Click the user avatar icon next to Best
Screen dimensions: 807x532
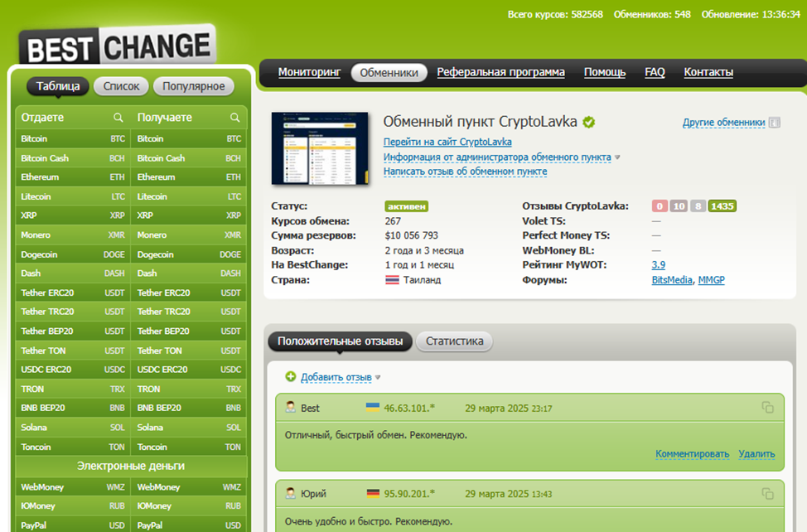(290, 408)
